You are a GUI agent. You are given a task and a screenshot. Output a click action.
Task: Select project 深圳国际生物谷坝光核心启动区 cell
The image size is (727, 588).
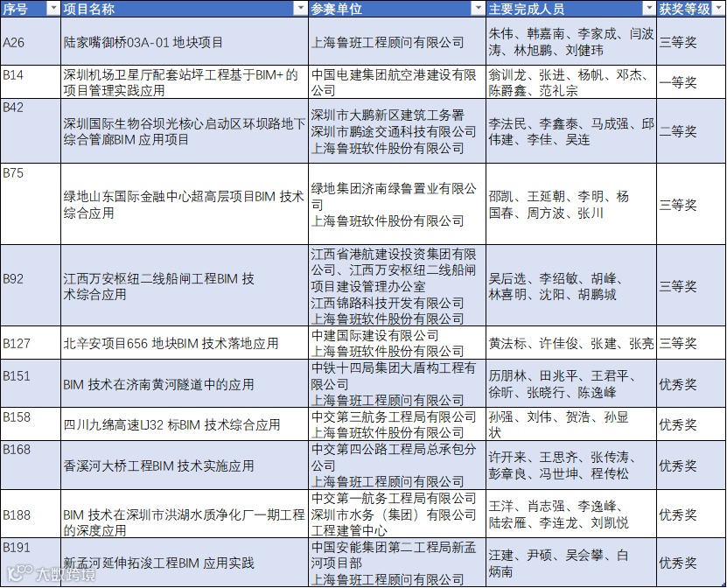click(185, 130)
